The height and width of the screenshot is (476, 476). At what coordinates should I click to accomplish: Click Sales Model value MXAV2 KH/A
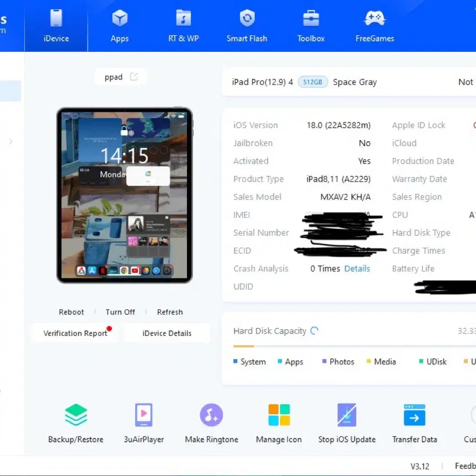point(345,197)
